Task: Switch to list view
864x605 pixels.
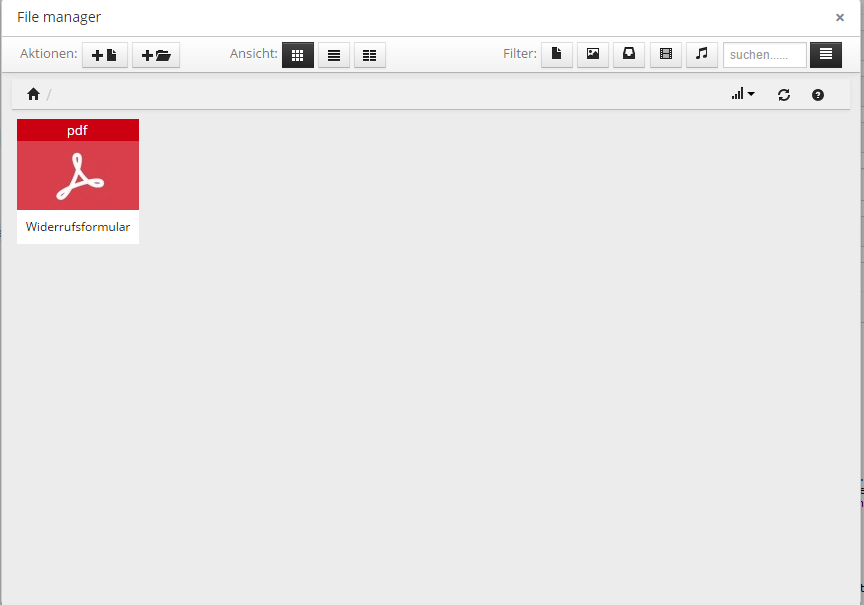Action: [x=334, y=55]
